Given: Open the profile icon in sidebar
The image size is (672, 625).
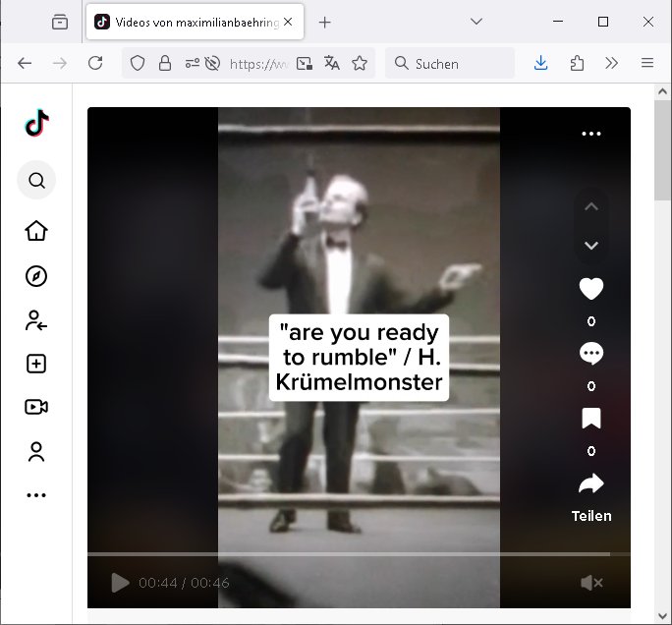Looking at the screenshot, I should pos(36,452).
